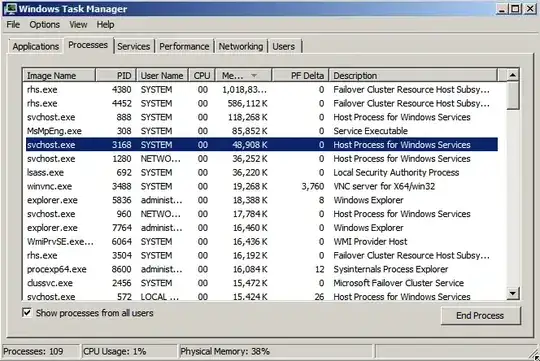Viewport: 540px width, 361px height.
Task: Sort by User Name column header
Action: [162, 75]
